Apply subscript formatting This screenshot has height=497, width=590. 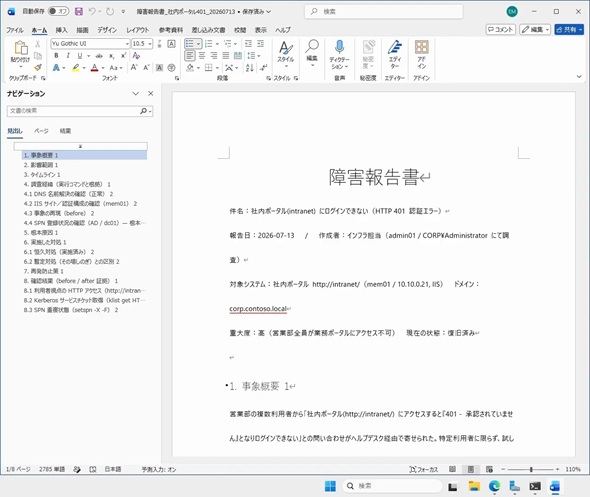tap(111, 56)
